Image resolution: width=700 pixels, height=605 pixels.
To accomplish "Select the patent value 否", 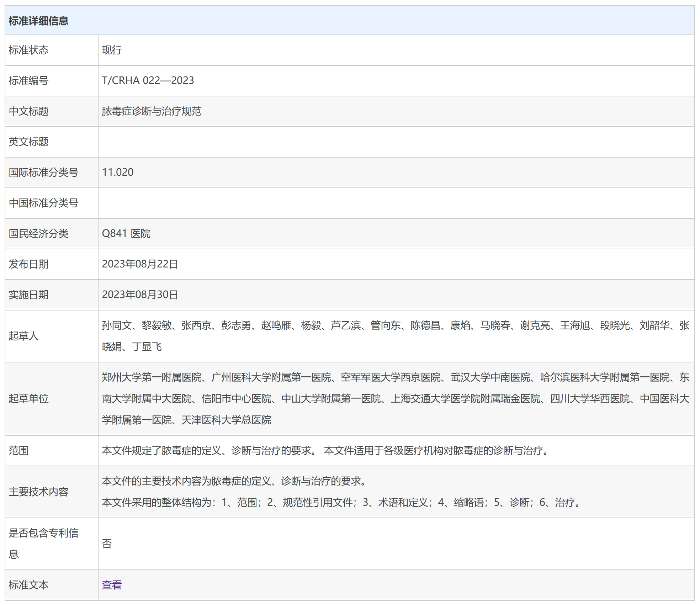I will coord(107,544).
